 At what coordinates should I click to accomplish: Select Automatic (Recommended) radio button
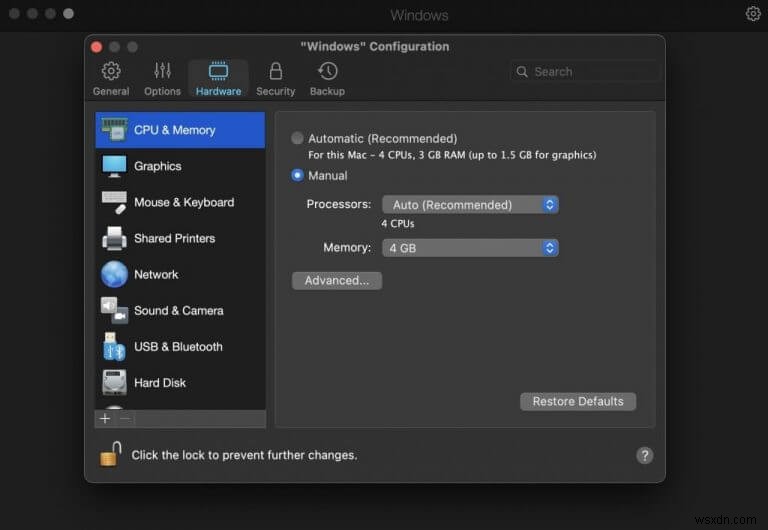297,138
